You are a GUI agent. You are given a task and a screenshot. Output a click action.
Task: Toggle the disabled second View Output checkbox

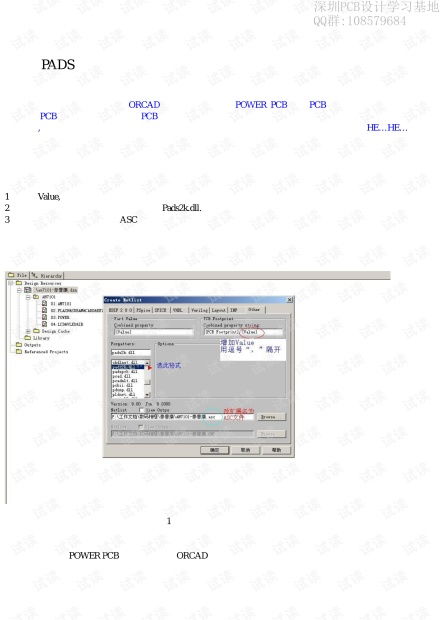[x=140, y=427]
